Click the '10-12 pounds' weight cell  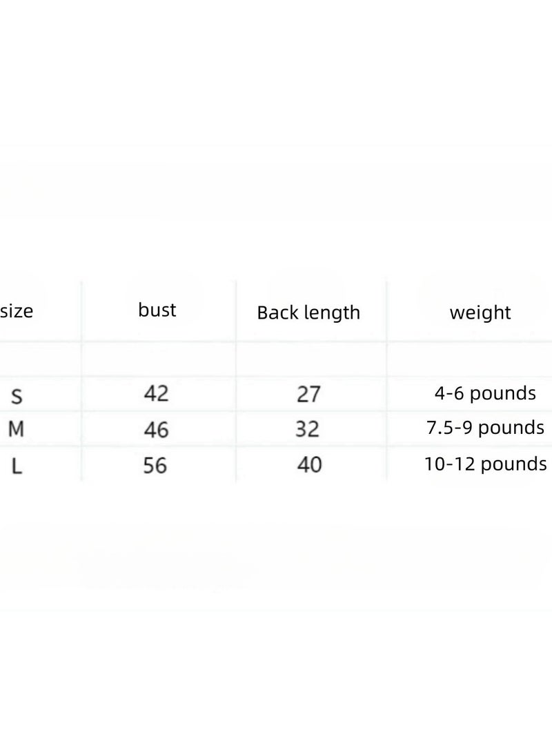(486, 464)
